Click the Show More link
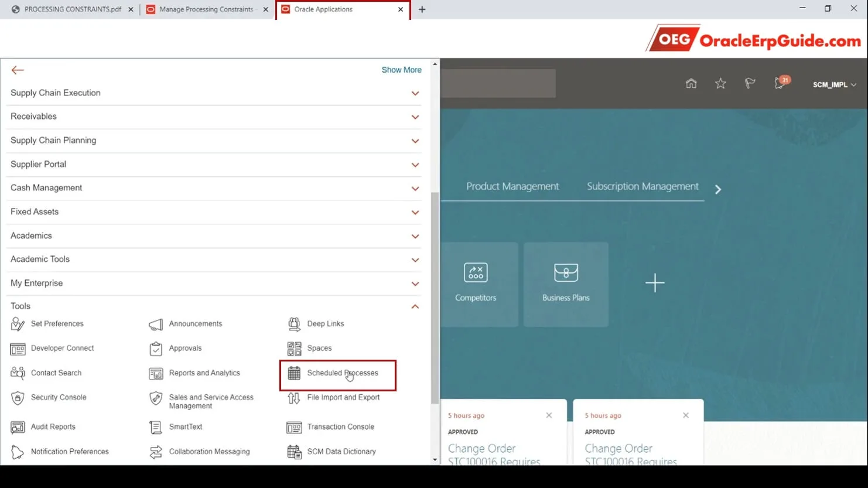Image resolution: width=868 pixels, height=488 pixels. [x=401, y=70]
